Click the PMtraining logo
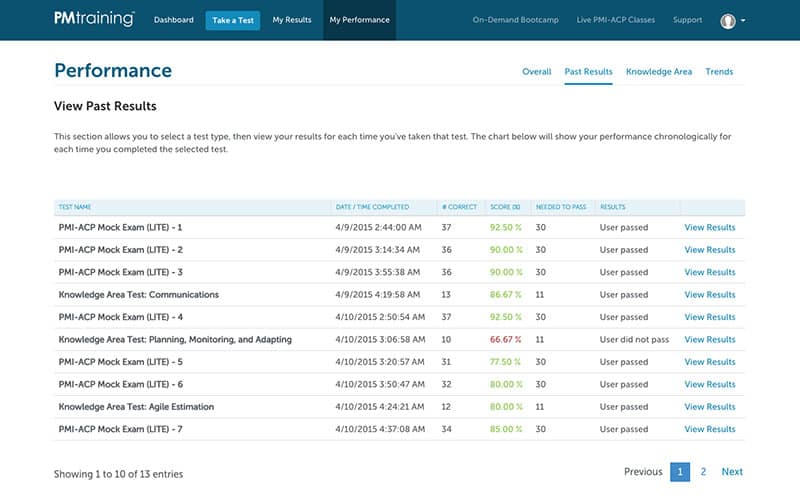 coord(94,19)
